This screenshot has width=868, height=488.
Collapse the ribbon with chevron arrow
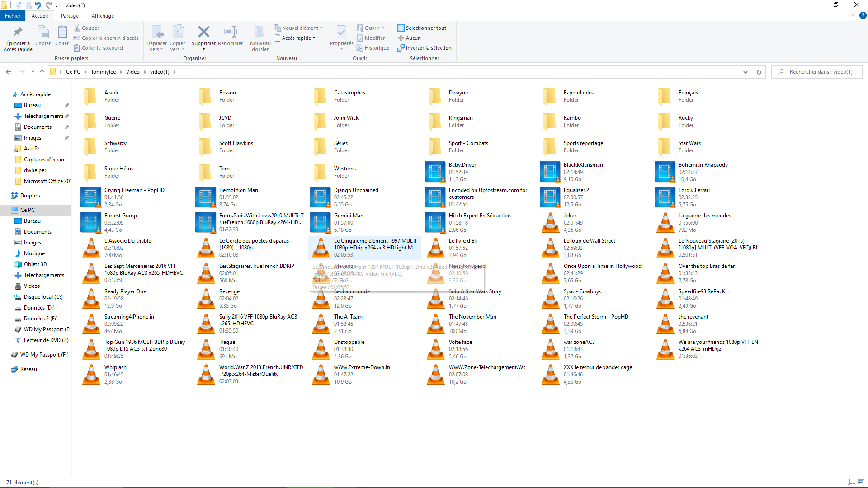click(x=853, y=15)
